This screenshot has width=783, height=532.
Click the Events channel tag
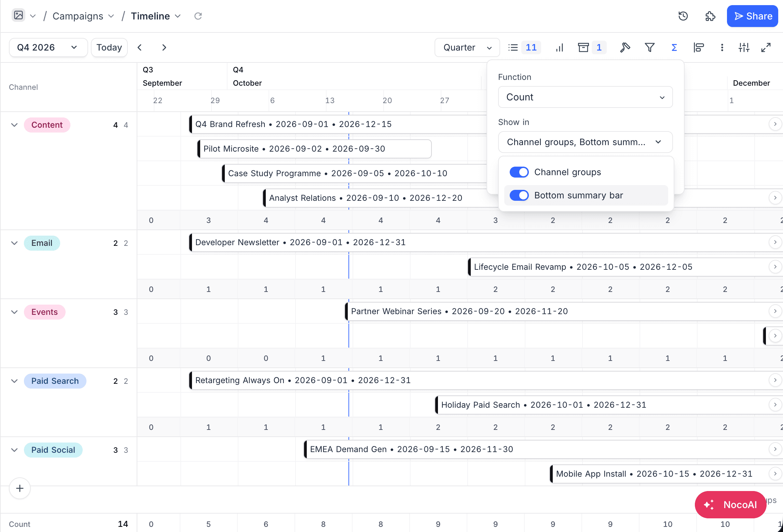[44, 312]
